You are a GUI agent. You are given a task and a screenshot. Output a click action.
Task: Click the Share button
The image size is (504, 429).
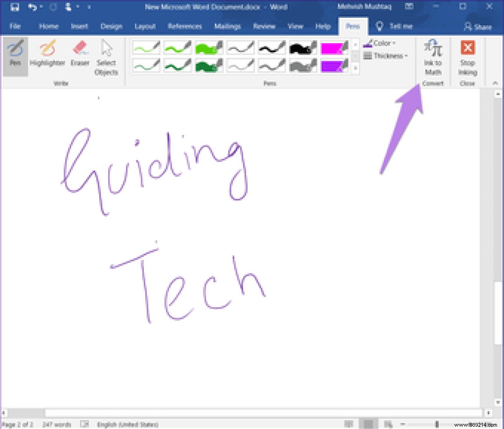coord(477,27)
